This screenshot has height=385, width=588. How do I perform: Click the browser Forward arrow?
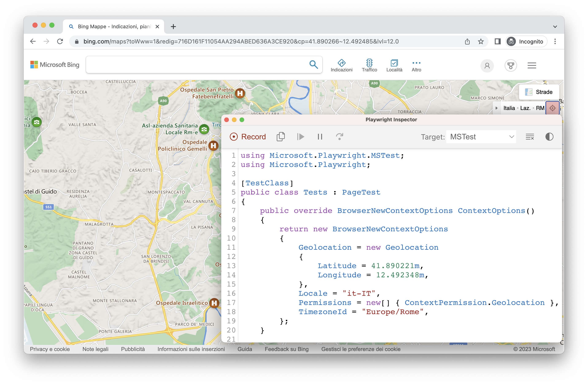tap(46, 41)
